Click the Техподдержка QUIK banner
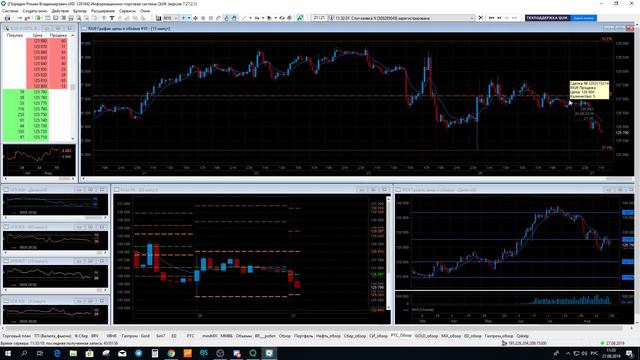 (547, 18)
